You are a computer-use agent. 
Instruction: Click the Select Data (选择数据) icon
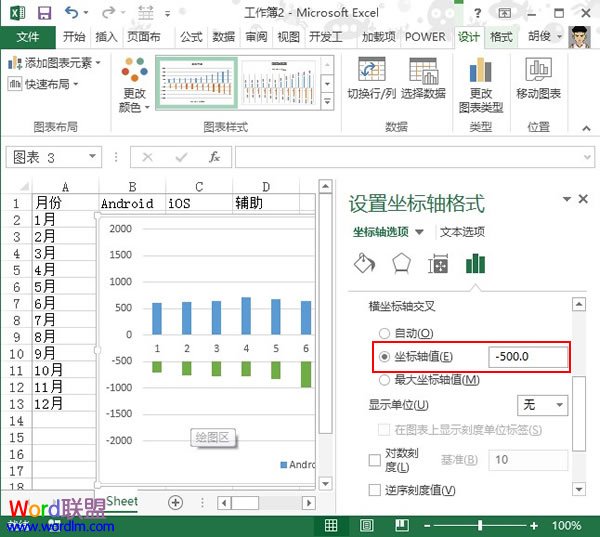[x=423, y=70]
